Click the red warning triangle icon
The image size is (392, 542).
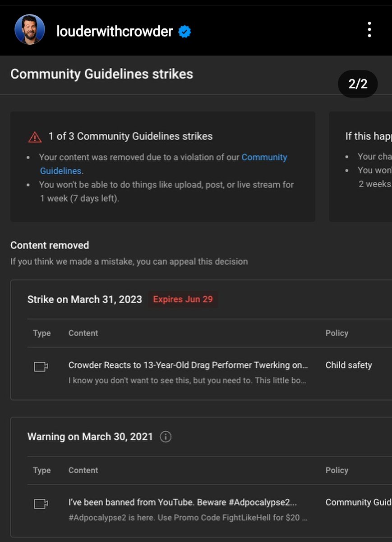(35, 136)
